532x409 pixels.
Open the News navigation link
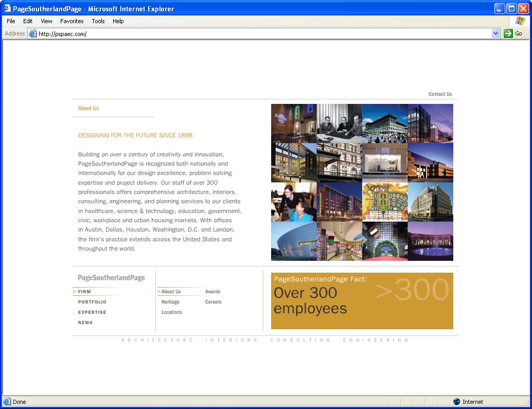click(85, 323)
